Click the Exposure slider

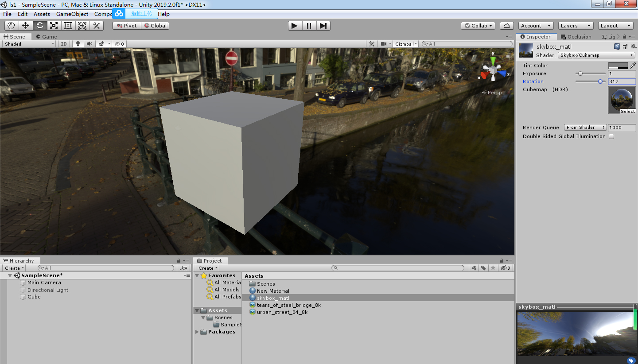[x=591, y=74]
